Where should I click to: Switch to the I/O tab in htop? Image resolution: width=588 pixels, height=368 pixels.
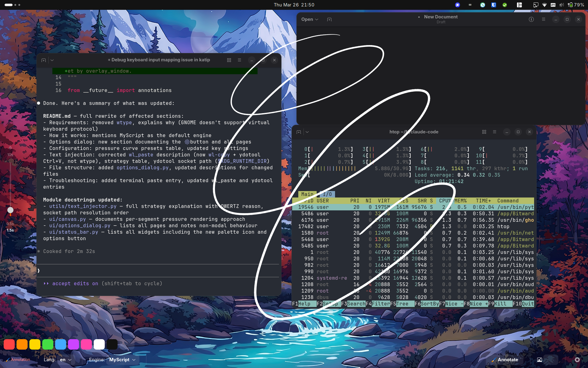(327, 194)
